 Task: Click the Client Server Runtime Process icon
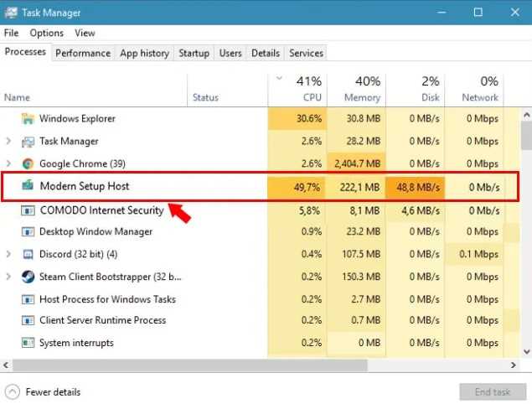[x=28, y=320]
